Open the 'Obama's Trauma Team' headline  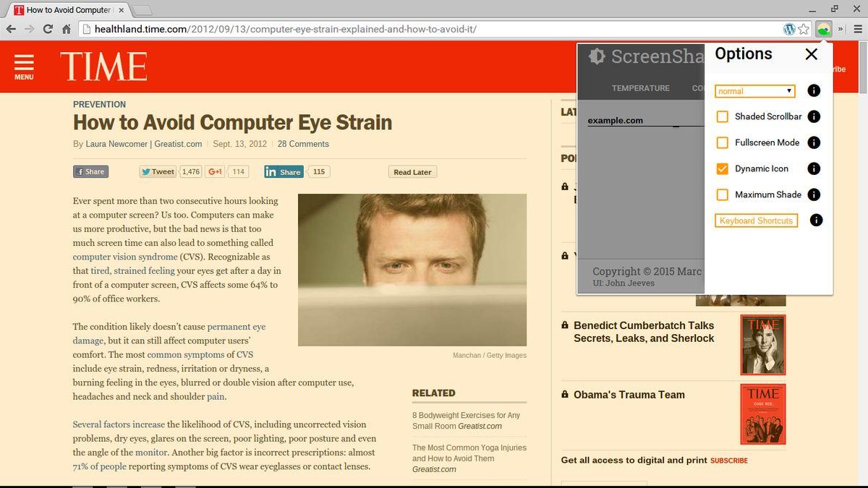[629, 395]
